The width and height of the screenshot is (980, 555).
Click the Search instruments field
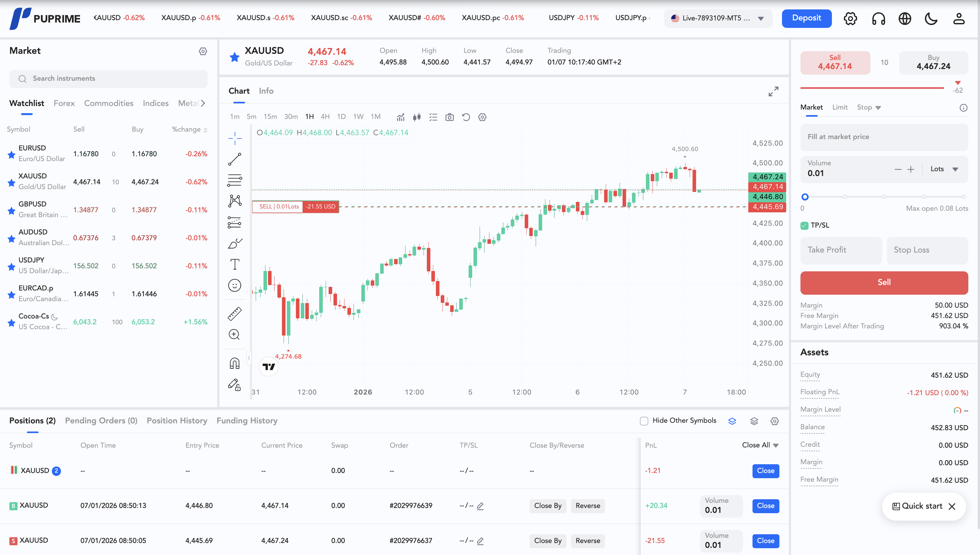pos(109,78)
